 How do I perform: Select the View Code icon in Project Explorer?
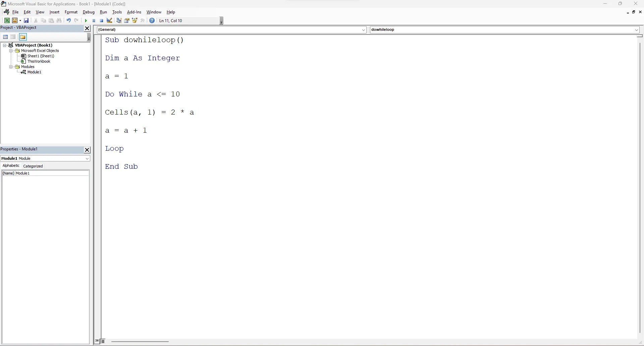(6, 37)
